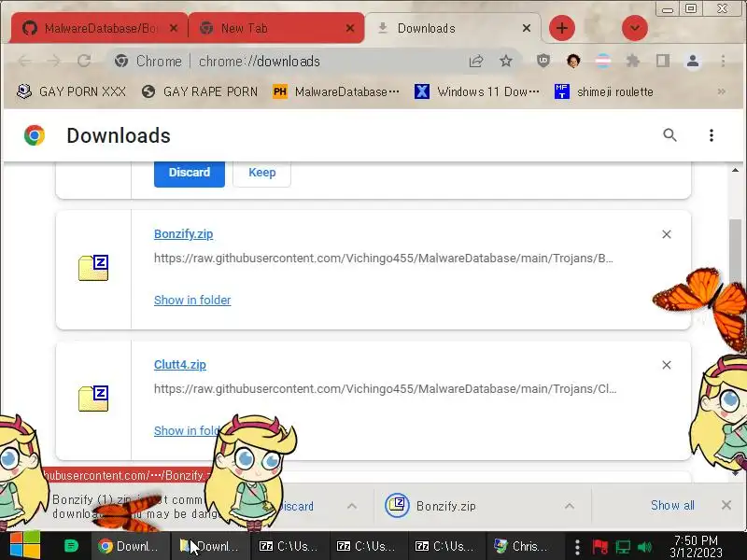This screenshot has width=747, height=560.
Task: Open the avatar face extension icon
Action: 573,61
